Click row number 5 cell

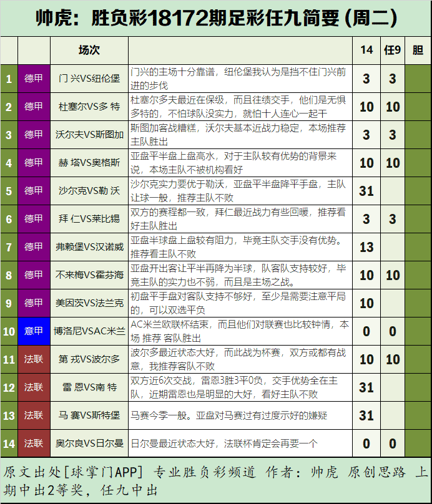click(9, 191)
